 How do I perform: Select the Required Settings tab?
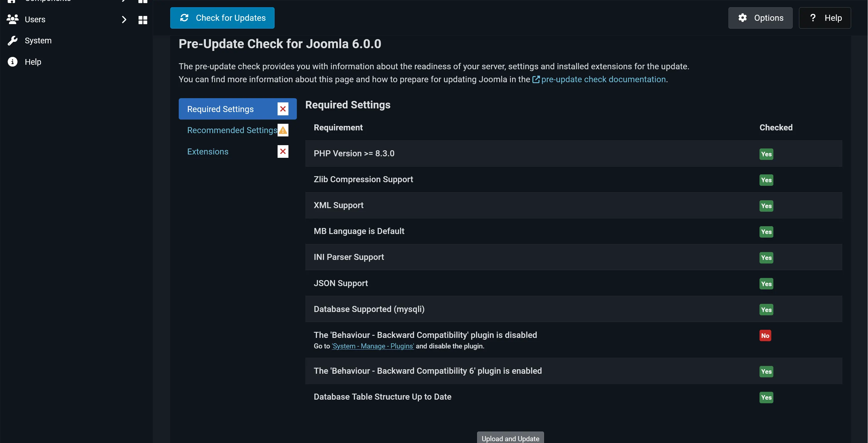click(x=220, y=109)
